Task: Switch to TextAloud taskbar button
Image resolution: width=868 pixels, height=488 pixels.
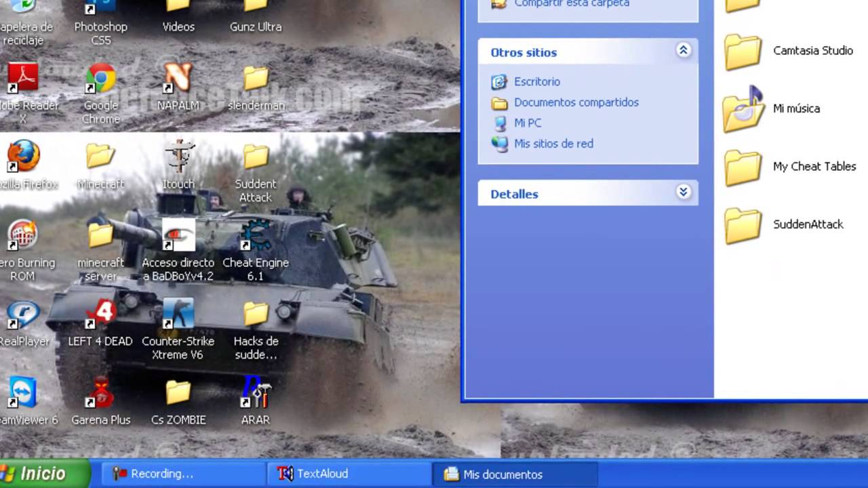Action: (x=349, y=474)
